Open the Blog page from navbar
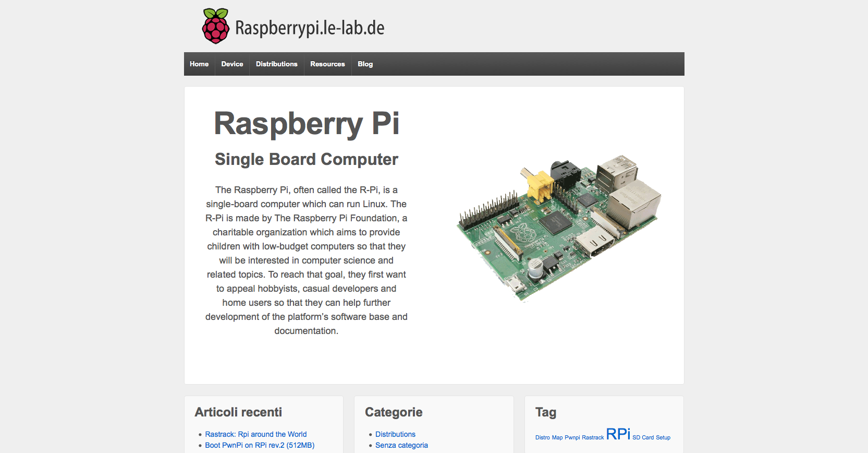This screenshot has height=453, width=868. point(365,64)
